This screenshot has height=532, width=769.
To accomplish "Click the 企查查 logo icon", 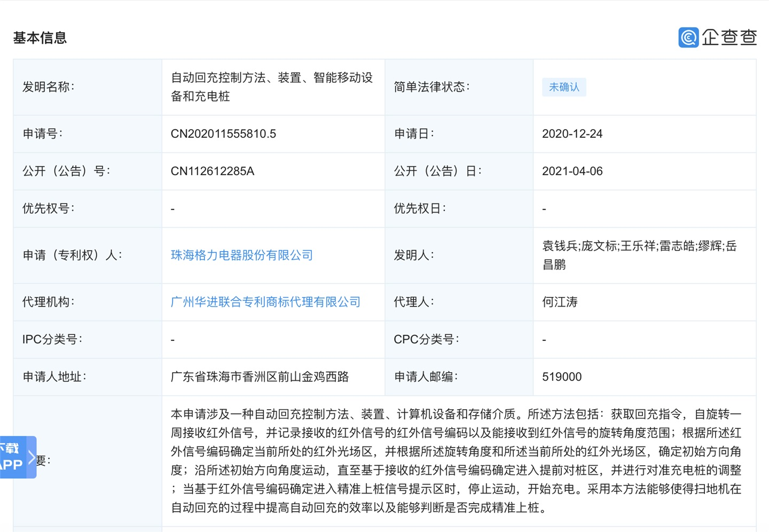I will 688,37.
